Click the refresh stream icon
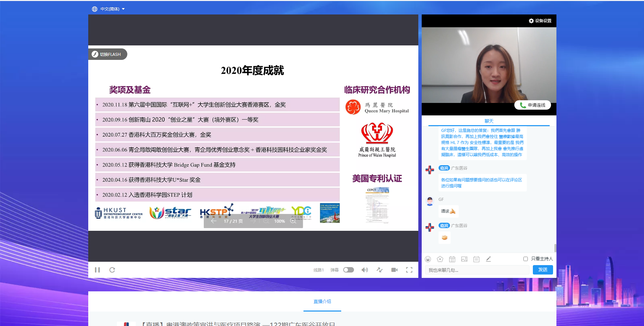Image resolution: width=644 pixels, height=326 pixels. (112, 270)
